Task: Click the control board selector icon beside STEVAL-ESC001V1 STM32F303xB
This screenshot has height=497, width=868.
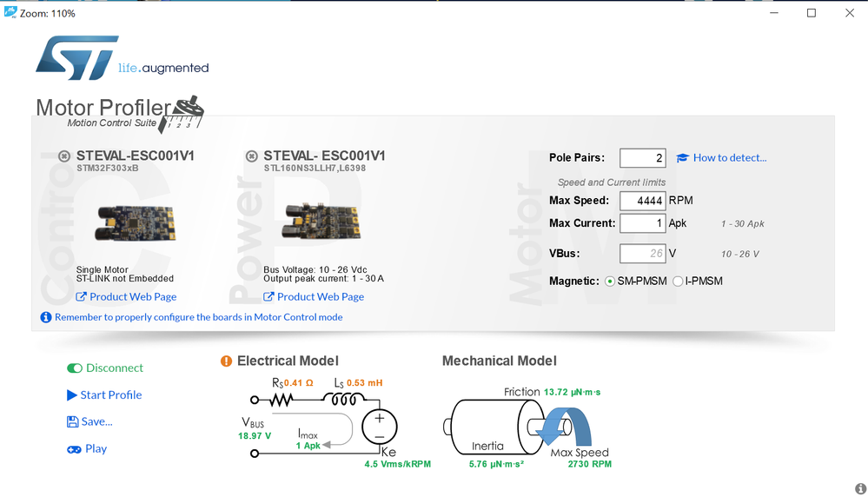Action: coord(64,156)
